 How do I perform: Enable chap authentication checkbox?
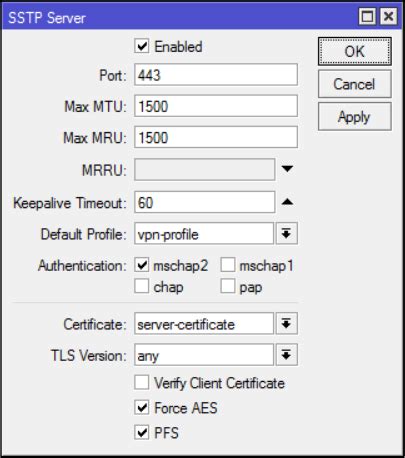point(142,286)
